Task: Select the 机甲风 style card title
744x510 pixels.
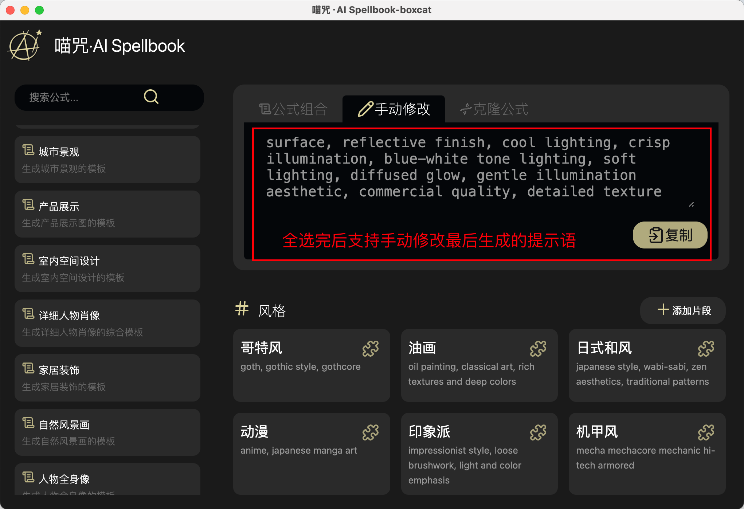Action: click(x=597, y=432)
